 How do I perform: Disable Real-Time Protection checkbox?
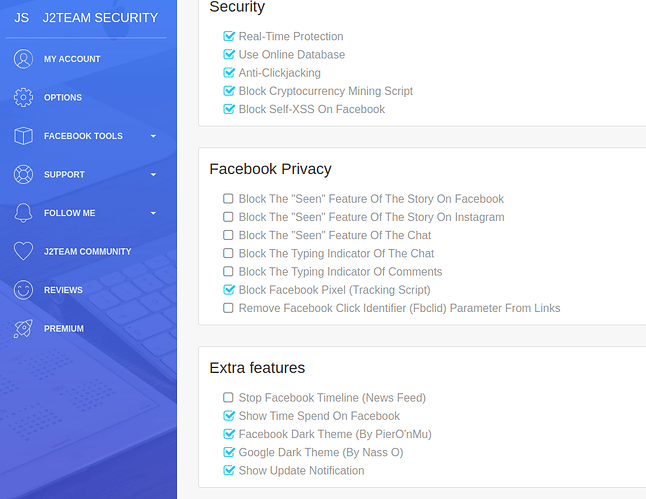click(229, 36)
